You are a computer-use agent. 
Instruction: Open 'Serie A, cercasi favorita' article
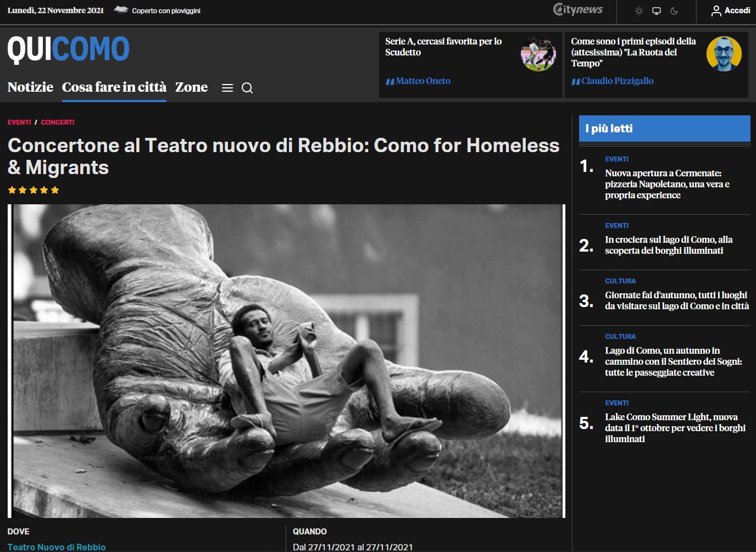[443, 47]
